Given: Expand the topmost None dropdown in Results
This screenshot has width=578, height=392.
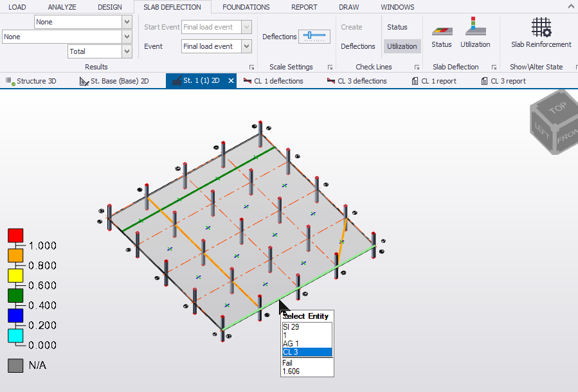Looking at the screenshot, I should tap(126, 22).
